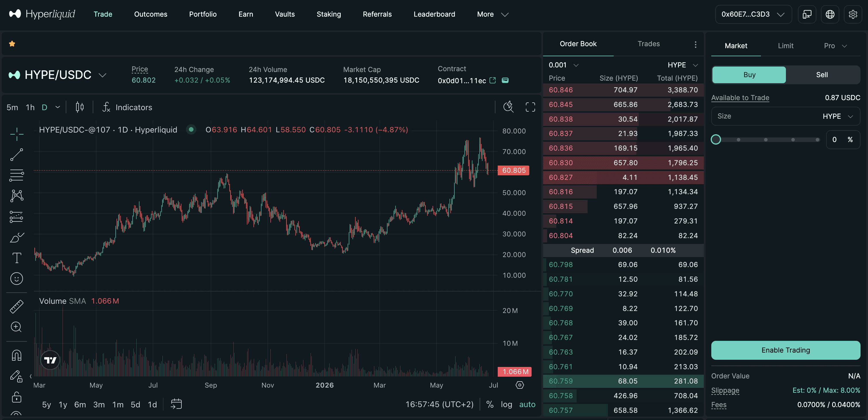
Task: Select the brush drawing tool
Action: (17, 238)
